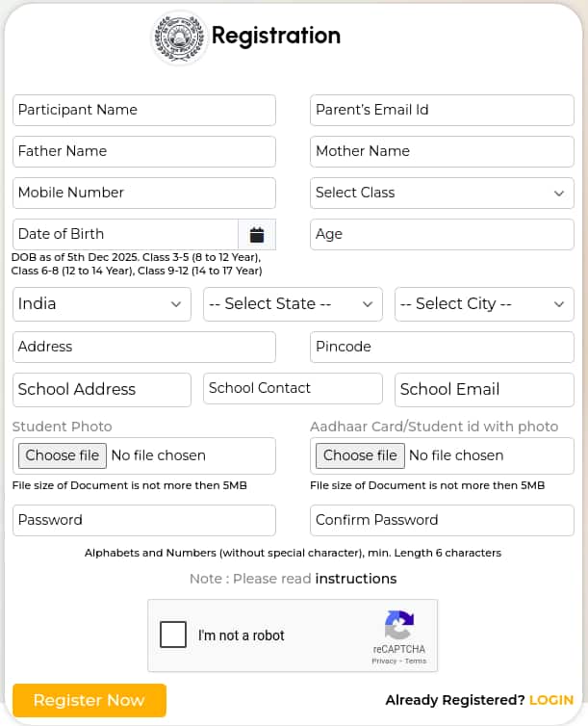Focus the Participant Name field
This screenshot has width=588, height=726.
pos(144,110)
